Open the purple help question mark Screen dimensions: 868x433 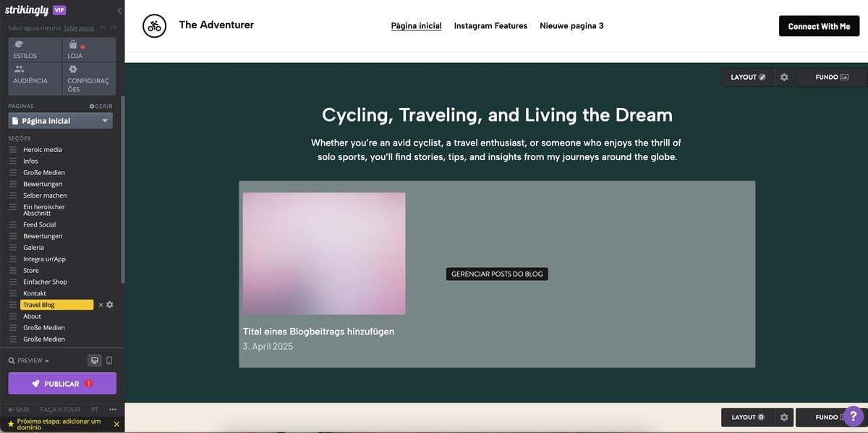854,416
